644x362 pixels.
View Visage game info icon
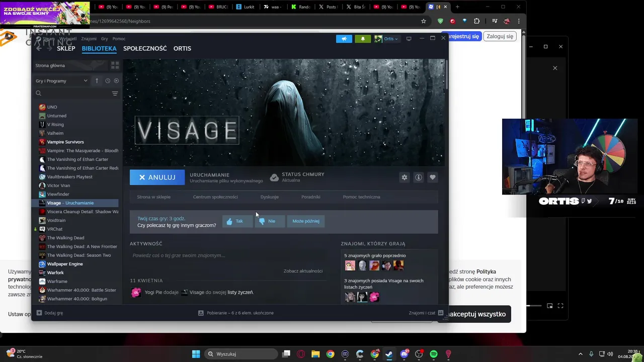(418, 177)
